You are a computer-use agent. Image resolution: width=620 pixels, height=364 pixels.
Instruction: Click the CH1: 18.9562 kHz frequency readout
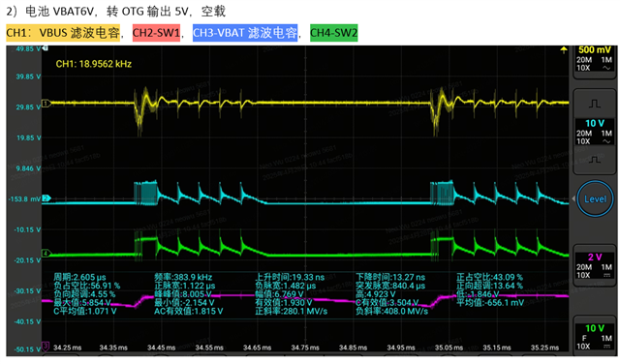[94, 64]
